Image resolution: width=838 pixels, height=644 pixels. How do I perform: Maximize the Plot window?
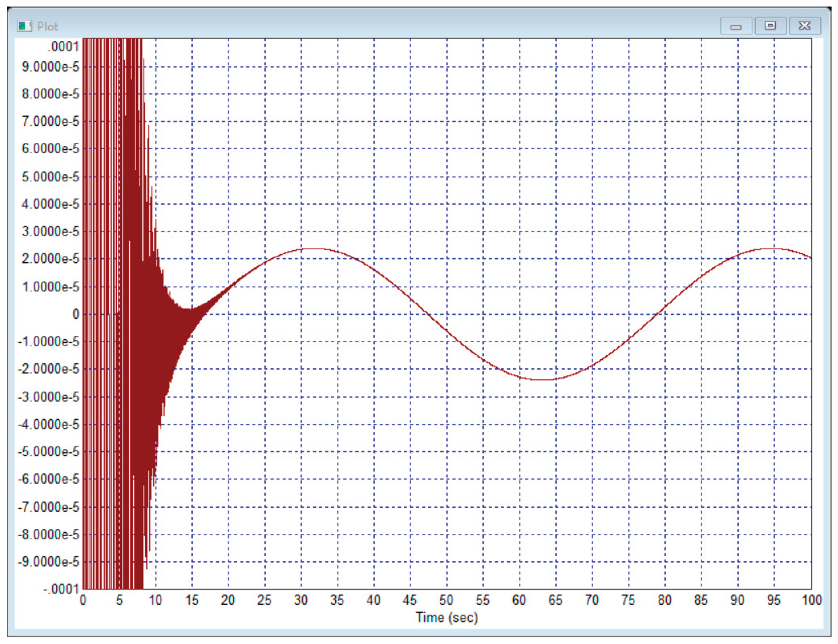click(x=770, y=26)
